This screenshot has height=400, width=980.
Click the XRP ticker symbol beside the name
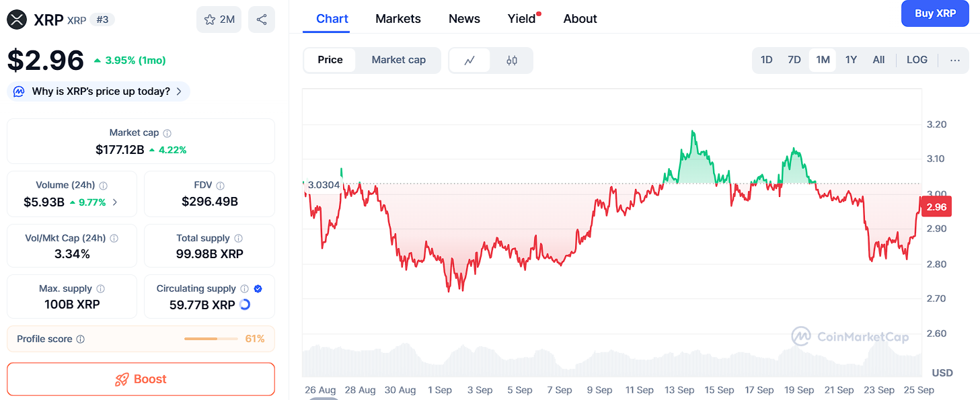(x=77, y=20)
